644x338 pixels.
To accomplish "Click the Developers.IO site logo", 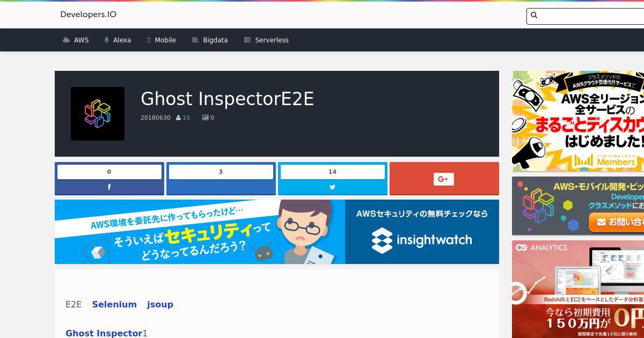I will 88,14.
